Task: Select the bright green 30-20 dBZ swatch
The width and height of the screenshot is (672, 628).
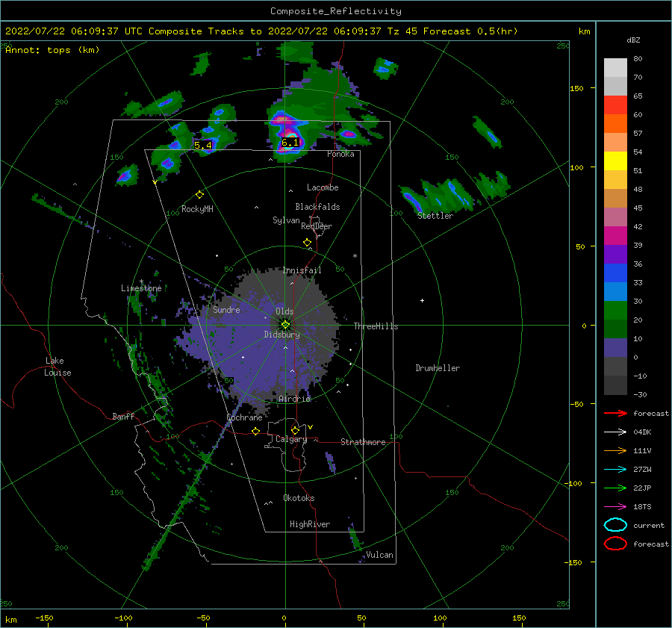Action: (615, 311)
